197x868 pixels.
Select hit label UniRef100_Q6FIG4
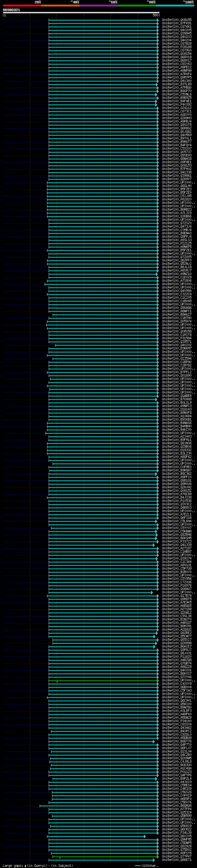click(176, 518)
